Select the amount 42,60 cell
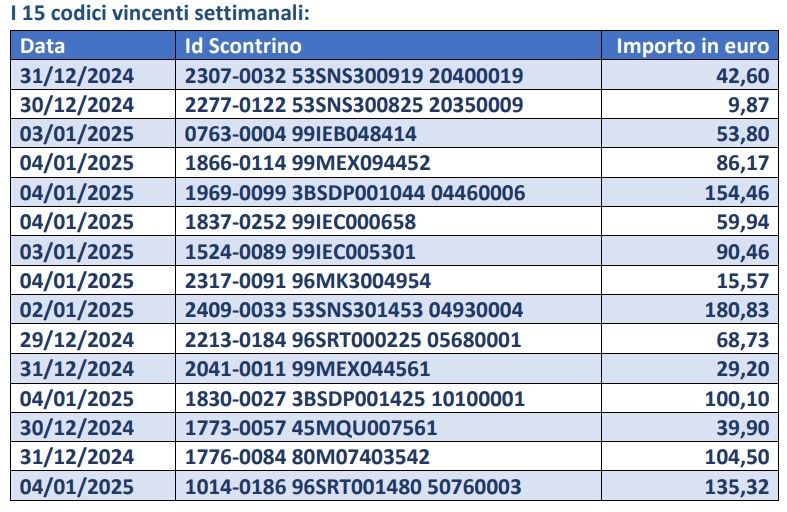Image resolution: width=787 pixels, height=512 pixels. pos(690,75)
